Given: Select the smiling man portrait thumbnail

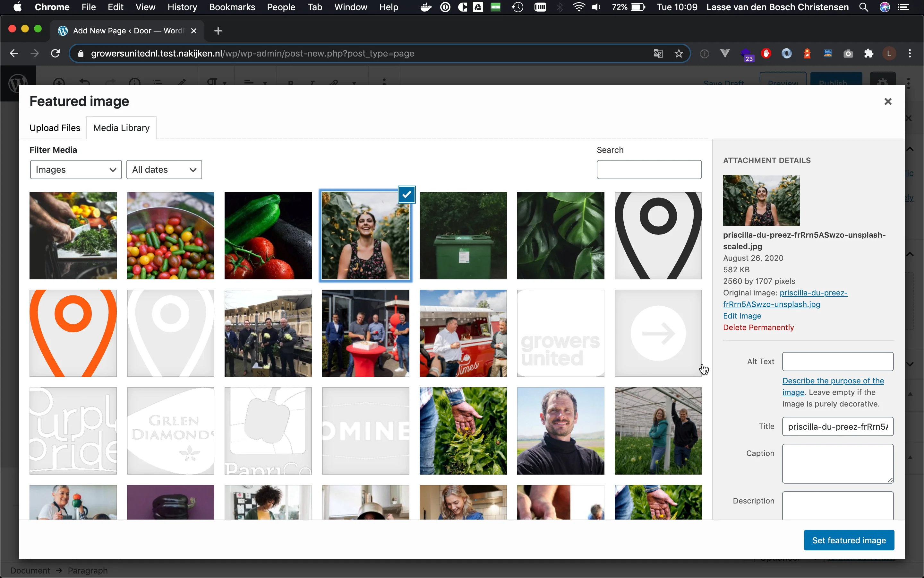Looking at the screenshot, I should tap(560, 431).
